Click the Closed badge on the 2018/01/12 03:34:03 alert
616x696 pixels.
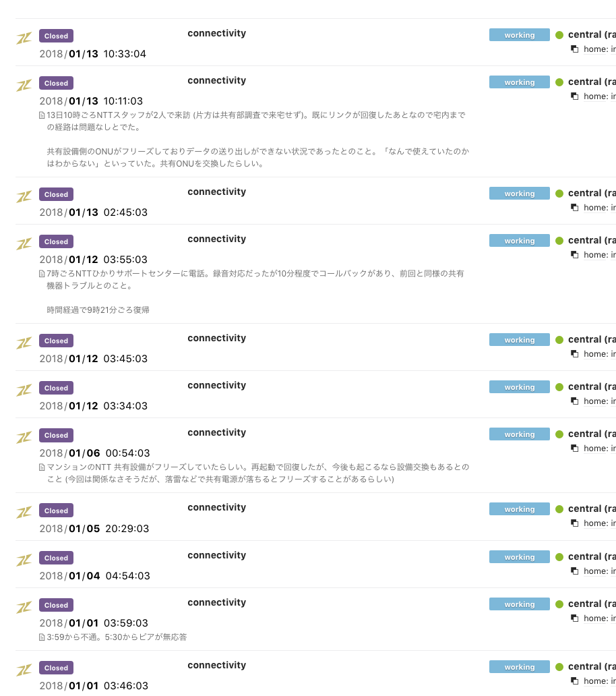(57, 388)
